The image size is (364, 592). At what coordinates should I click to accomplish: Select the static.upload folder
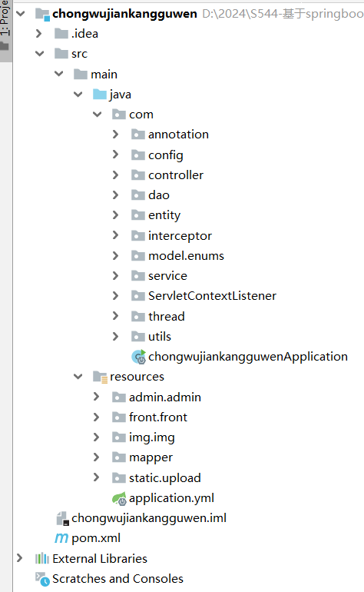pos(165,478)
